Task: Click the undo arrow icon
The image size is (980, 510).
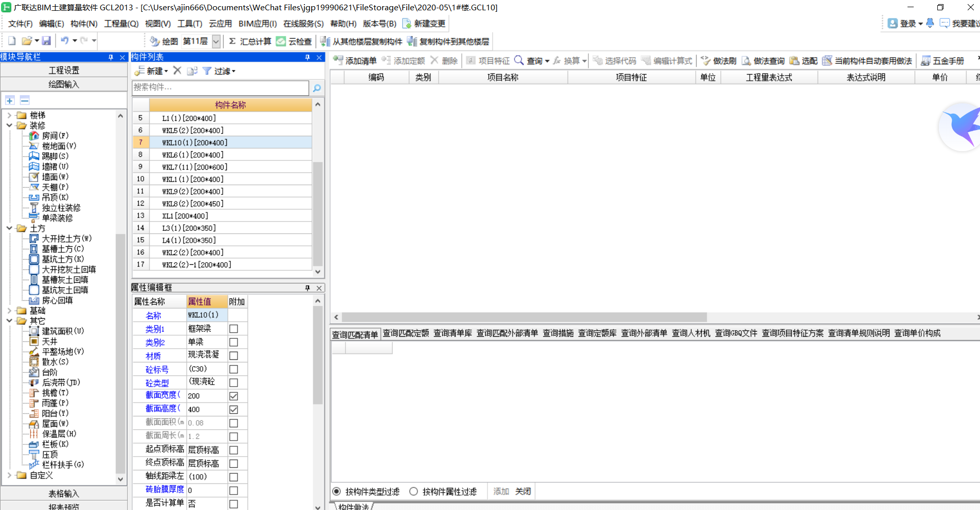Action: (65, 41)
